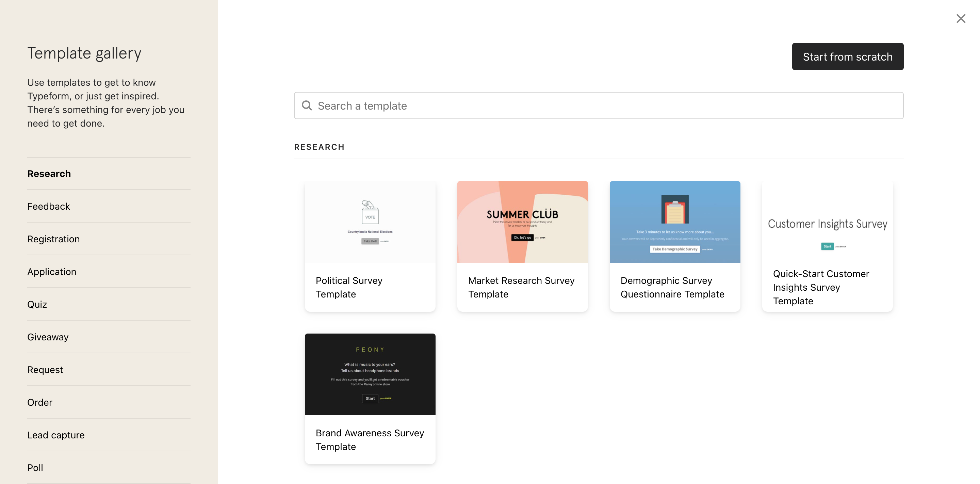Open the Peony brand awareness thumbnail
980x484 pixels.
(x=370, y=374)
